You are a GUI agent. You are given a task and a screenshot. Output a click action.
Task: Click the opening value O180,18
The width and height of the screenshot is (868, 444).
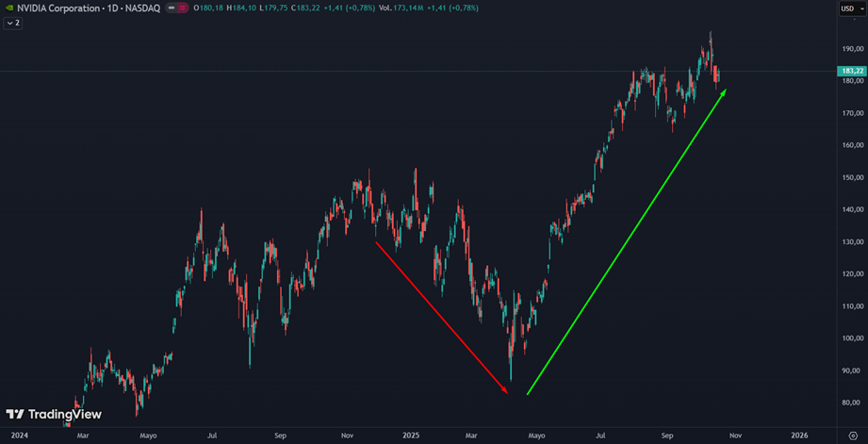208,8
